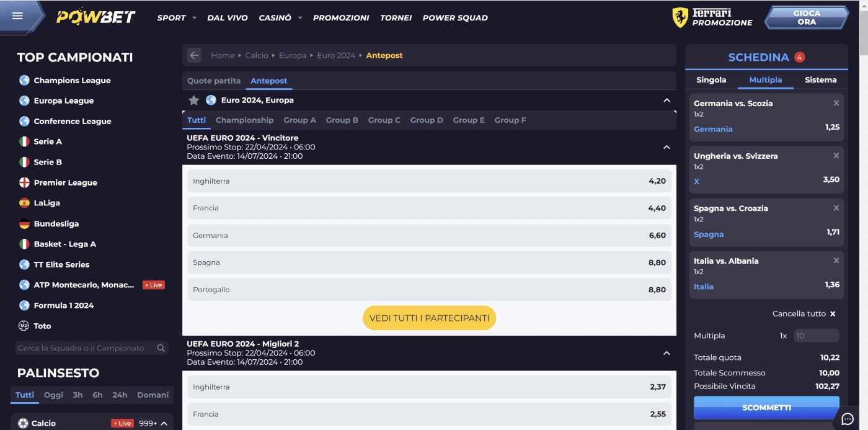Click the Ferrari promozione badge
868x430 pixels.
(712, 17)
